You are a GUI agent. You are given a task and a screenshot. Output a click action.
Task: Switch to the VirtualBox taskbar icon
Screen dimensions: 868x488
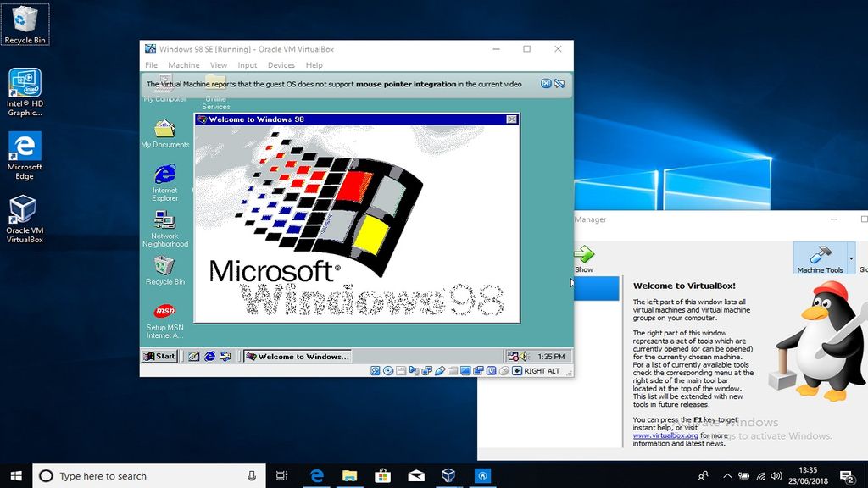coord(449,476)
